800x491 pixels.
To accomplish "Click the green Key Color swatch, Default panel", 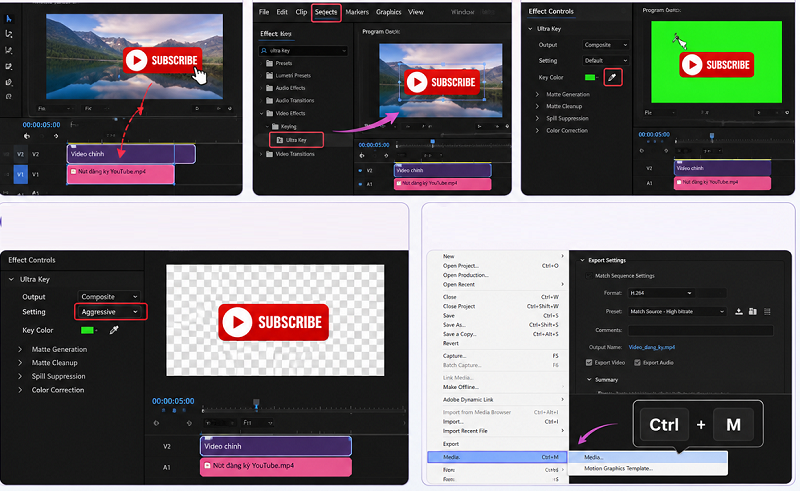I will click(590, 78).
